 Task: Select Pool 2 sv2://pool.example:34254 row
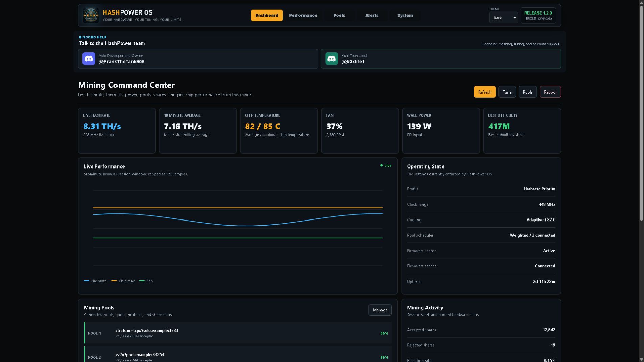click(238, 355)
